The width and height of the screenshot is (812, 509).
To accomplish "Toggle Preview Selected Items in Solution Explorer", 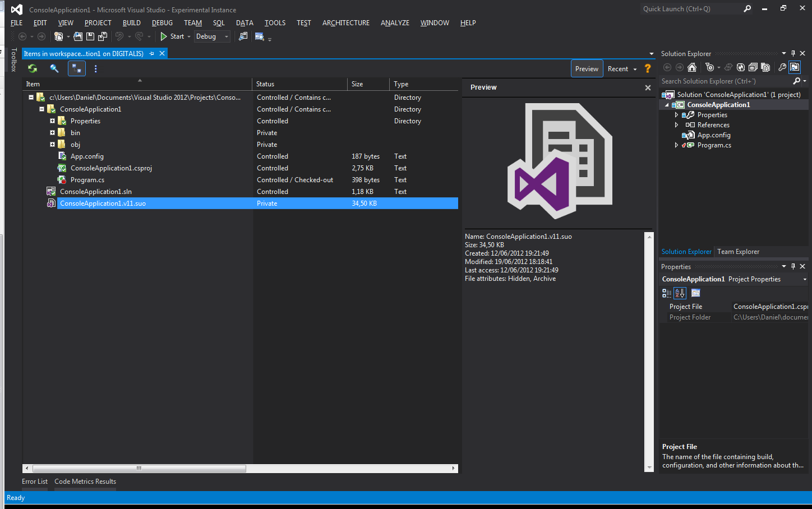I will [x=795, y=67].
